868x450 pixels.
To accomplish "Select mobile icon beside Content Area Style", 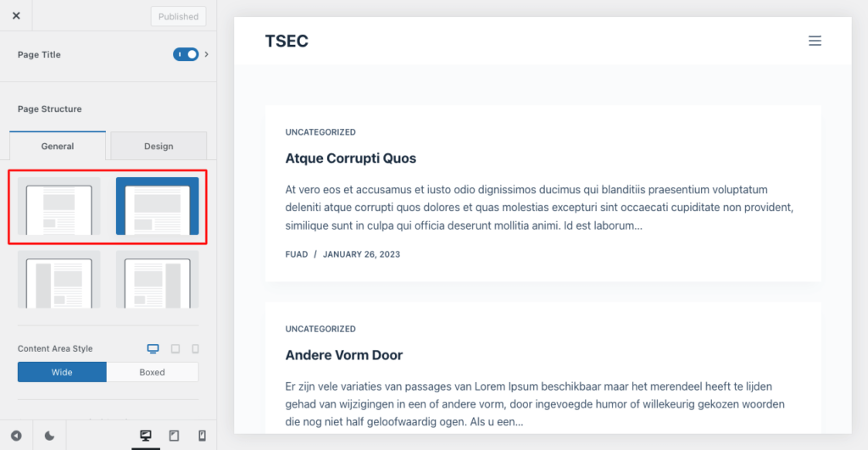I will 195,348.
